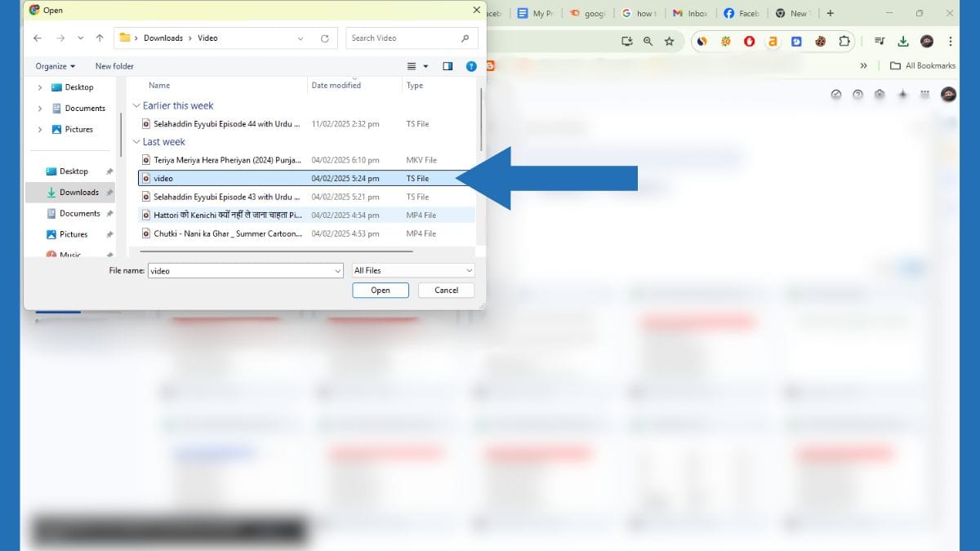Navigate up to the parent folder
980x551 pixels.
tap(100, 38)
